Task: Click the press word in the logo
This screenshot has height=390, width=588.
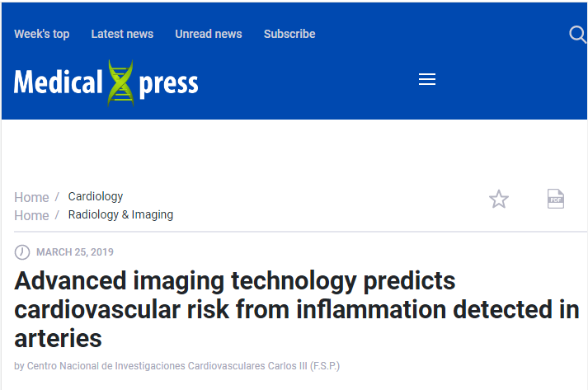Action: (168, 85)
